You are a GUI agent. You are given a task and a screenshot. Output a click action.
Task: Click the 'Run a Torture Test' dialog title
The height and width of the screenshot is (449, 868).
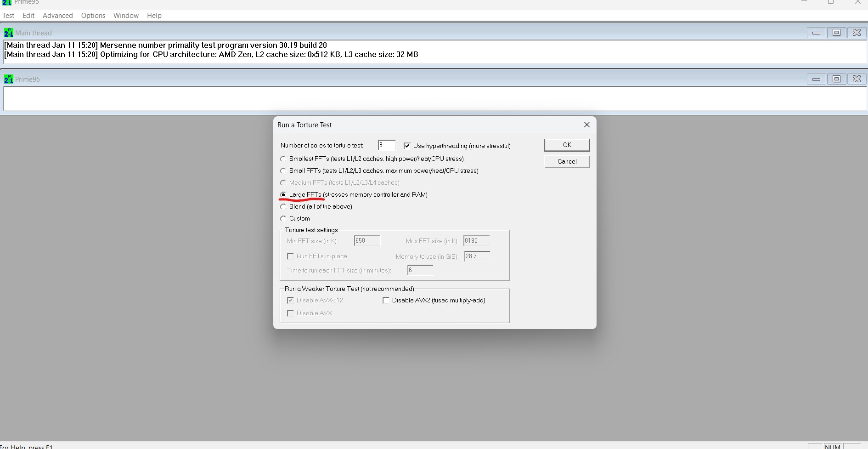click(x=304, y=125)
